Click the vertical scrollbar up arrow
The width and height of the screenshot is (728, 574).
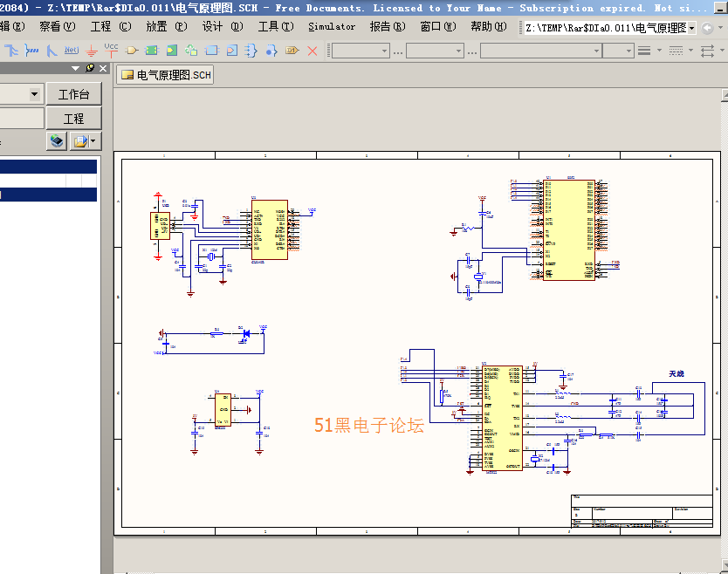click(x=725, y=95)
